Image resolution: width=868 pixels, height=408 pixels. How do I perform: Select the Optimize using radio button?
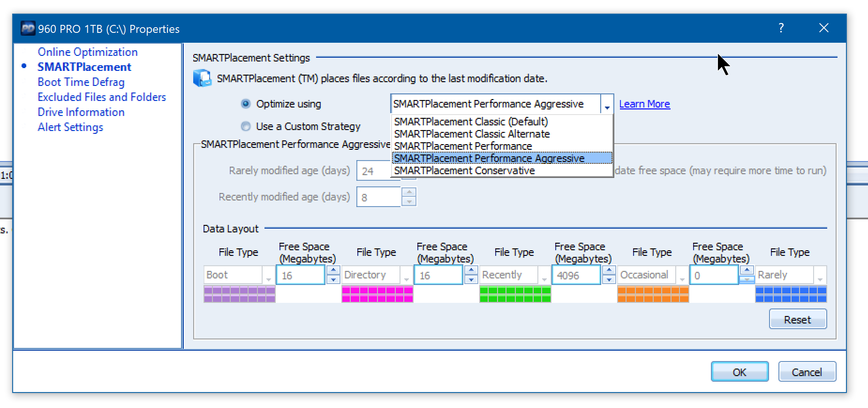click(x=246, y=104)
